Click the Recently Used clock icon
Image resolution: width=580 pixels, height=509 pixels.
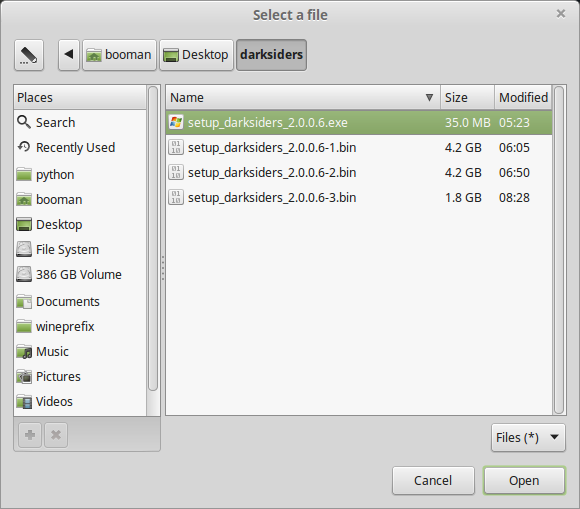[24, 147]
